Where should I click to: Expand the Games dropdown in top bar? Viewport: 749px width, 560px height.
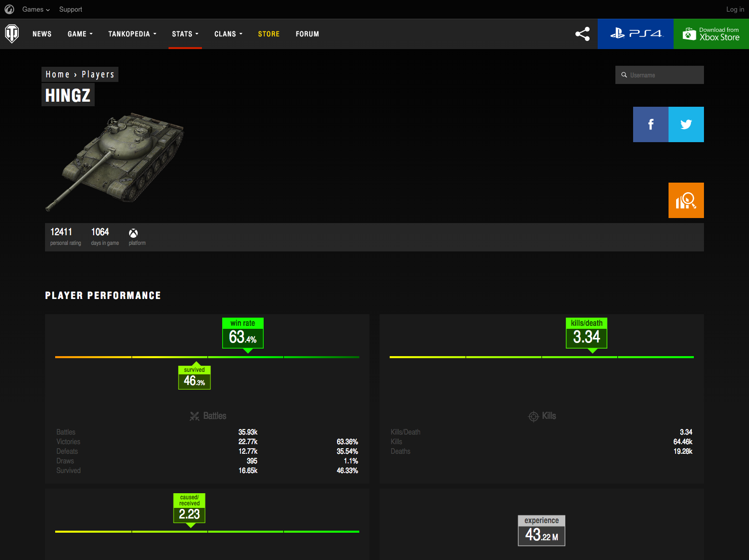pyautogui.click(x=36, y=9)
